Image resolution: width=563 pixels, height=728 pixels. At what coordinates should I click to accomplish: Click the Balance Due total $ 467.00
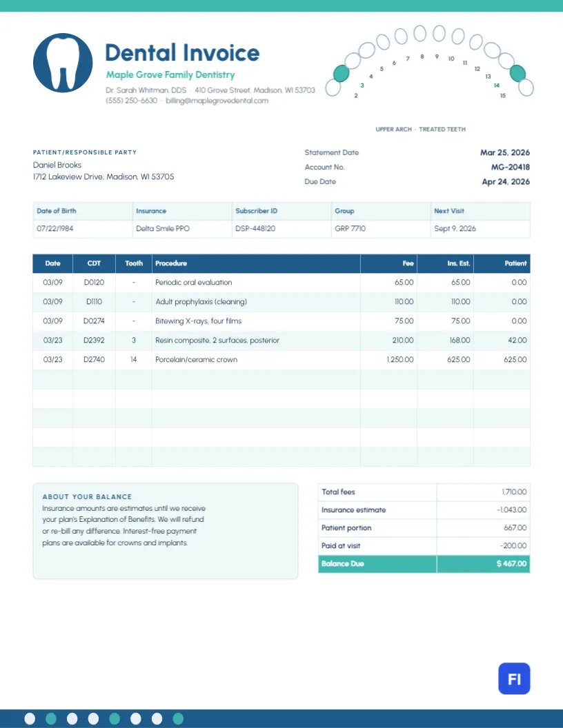coord(511,564)
